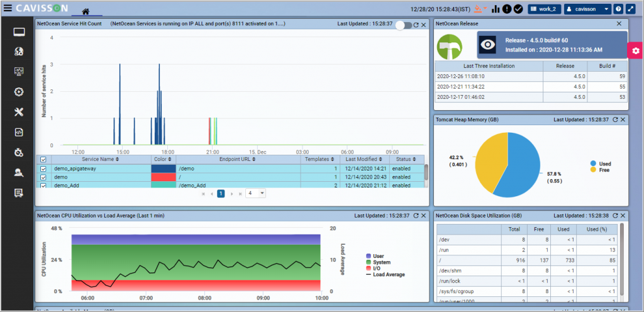Go to the first page of services
644x312 pixels.
pos(203,194)
